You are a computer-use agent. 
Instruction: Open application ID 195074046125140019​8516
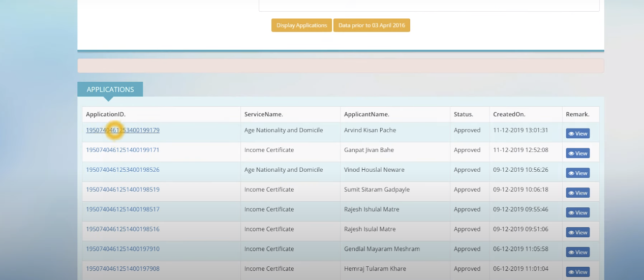pos(122,229)
